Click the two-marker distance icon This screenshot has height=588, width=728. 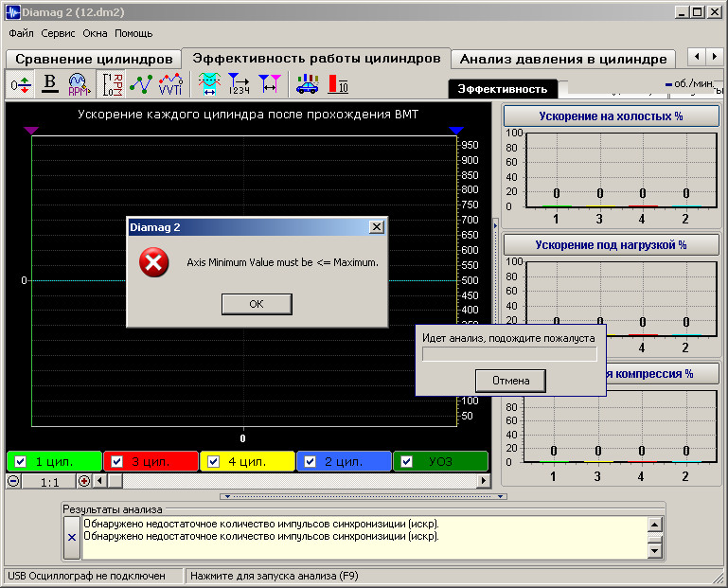270,84
